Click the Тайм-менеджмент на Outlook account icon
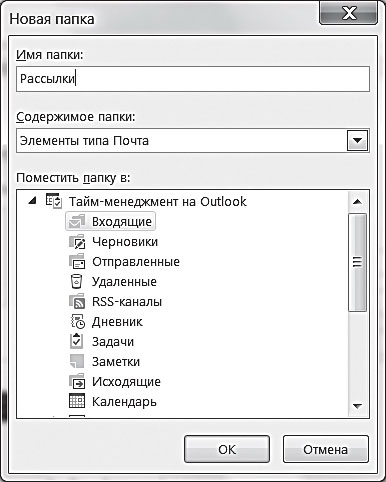This screenshot has width=386, height=482. coord(54,201)
